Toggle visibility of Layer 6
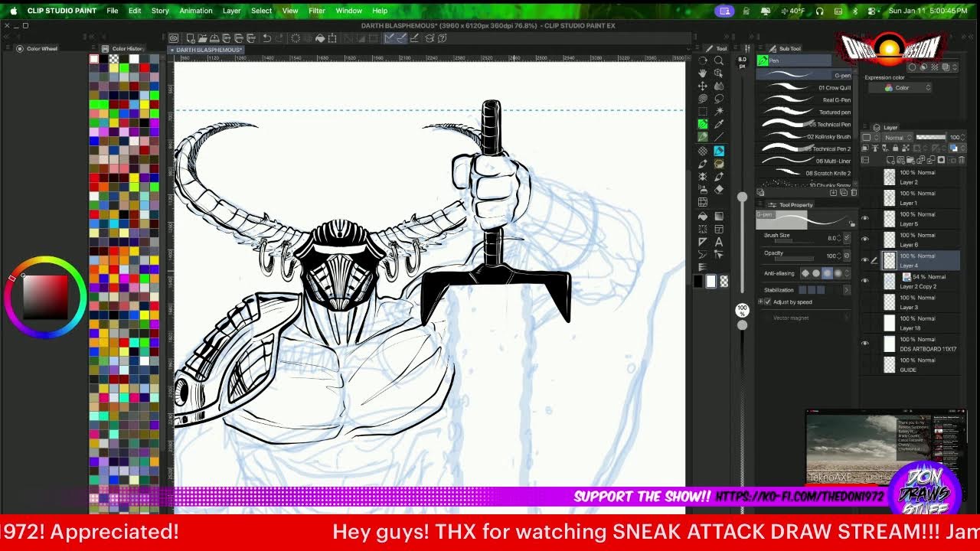 click(x=865, y=240)
